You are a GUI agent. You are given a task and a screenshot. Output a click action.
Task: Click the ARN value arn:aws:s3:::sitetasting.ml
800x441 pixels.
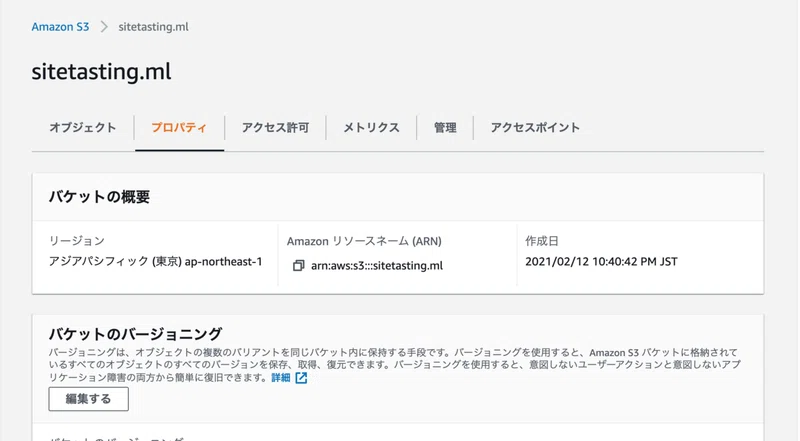click(x=377, y=265)
